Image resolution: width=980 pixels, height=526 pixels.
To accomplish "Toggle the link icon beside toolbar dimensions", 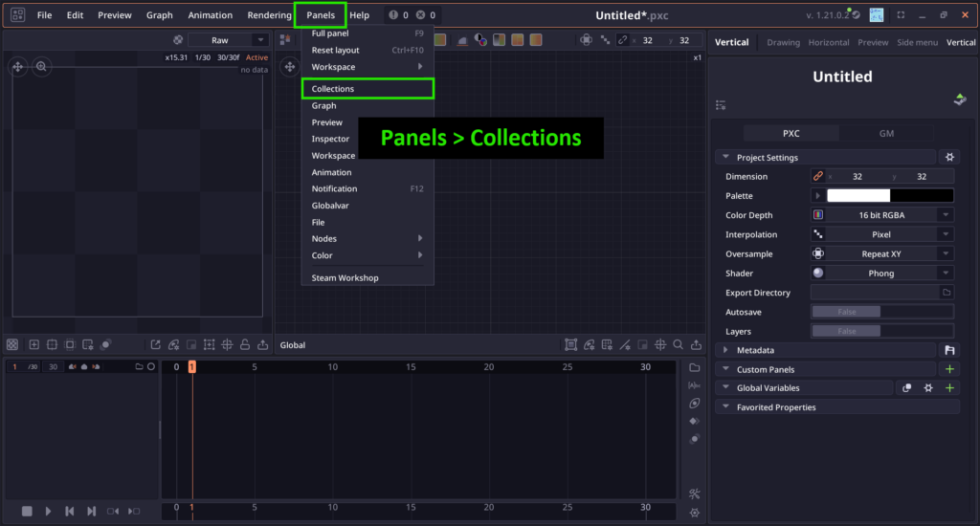I will point(622,40).
